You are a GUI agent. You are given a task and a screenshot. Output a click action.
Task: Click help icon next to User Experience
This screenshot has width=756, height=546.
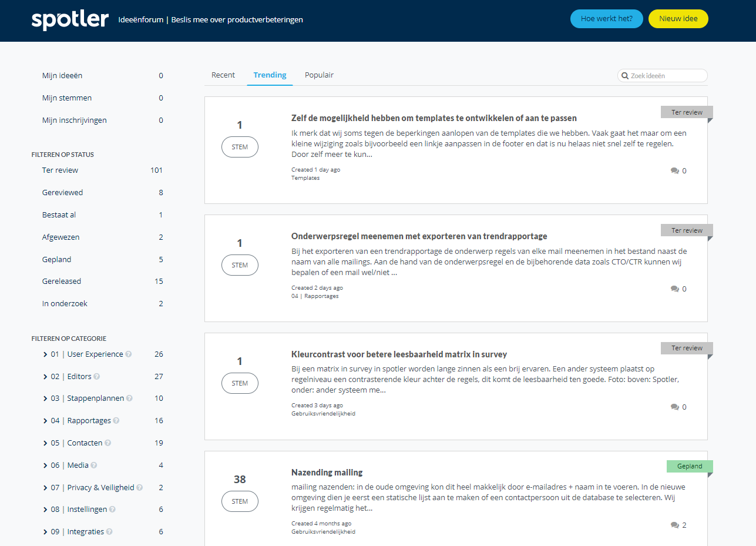click(x=129, y=354)
